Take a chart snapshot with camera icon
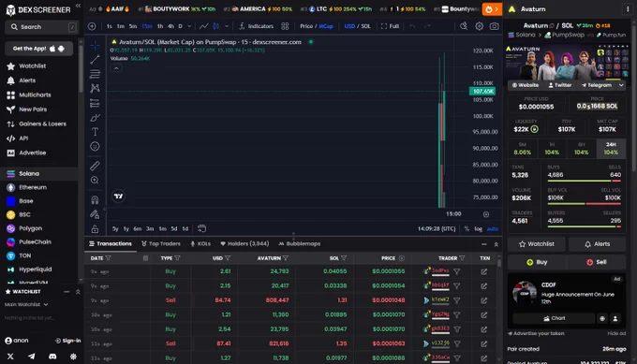The height and width of the screenshot is (364, 637). (494, 26)
